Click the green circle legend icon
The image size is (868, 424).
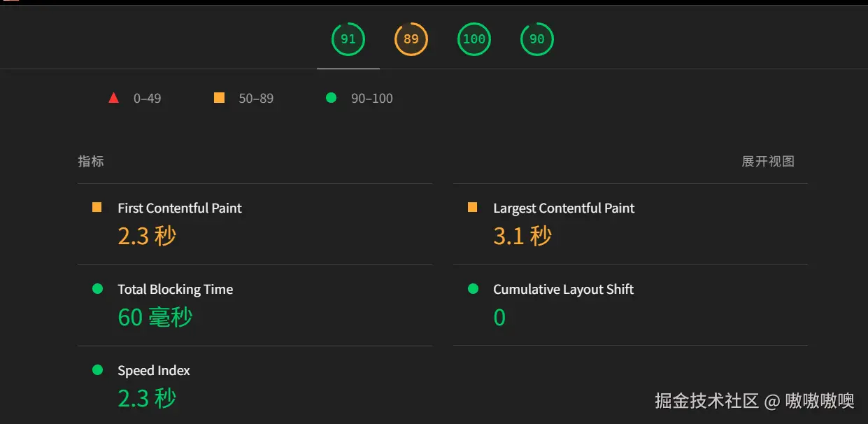click(332, 98)
